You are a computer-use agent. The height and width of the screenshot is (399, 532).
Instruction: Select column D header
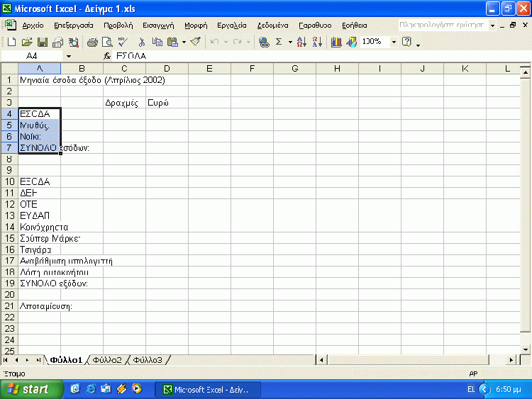click(x=167, y=69)
